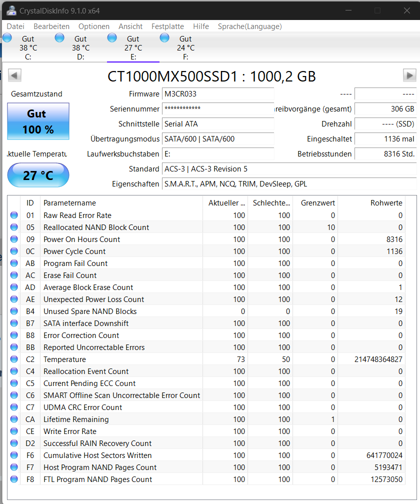
Task: Select the C: drive status icon
Action: click(7, 38)
